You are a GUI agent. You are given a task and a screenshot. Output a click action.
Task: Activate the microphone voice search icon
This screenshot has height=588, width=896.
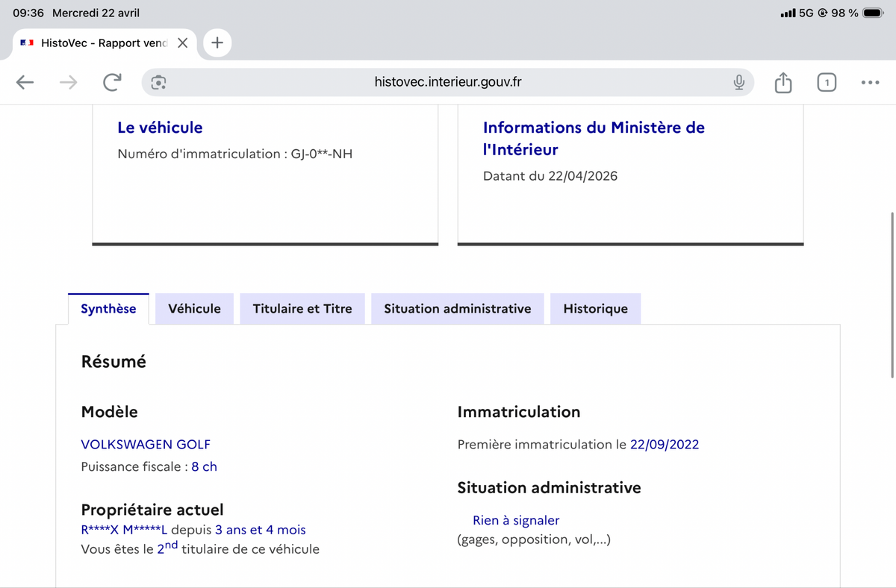pos(739,83)
